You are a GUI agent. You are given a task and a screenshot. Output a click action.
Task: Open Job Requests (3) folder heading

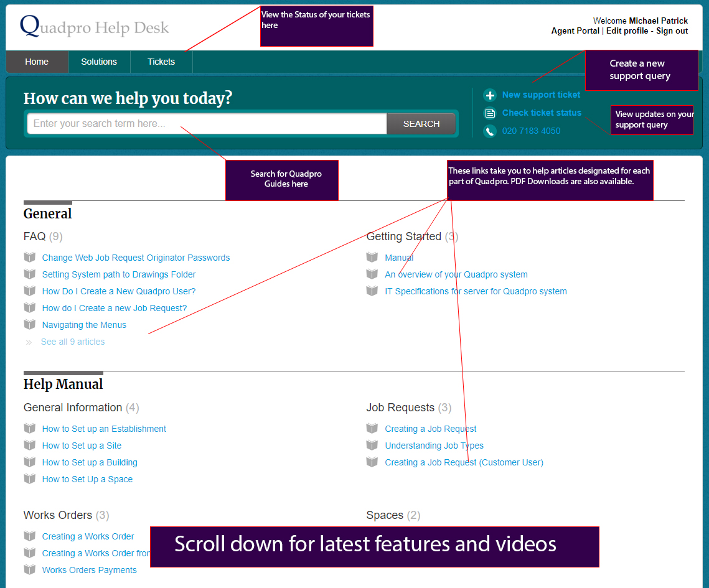tap(409, 407)
